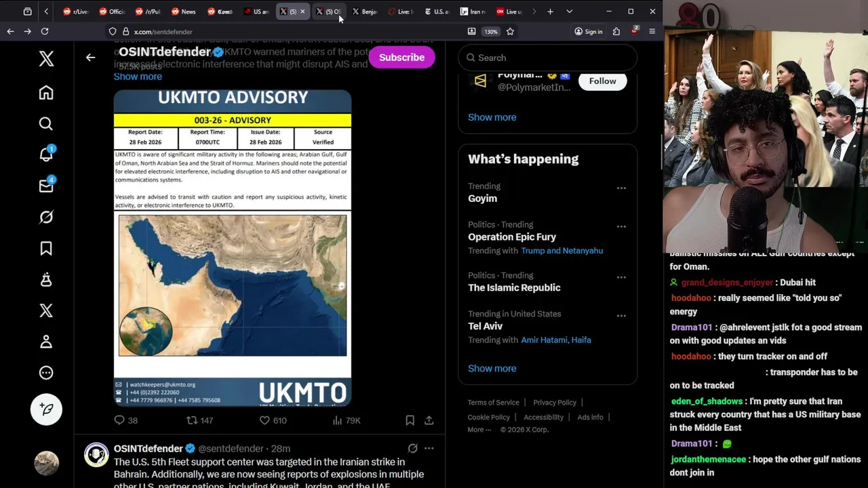Viewport: 868px width, 488px height.
Task: Show more under Who to follow
Action: pyautogui.click(x=492, y=117)
